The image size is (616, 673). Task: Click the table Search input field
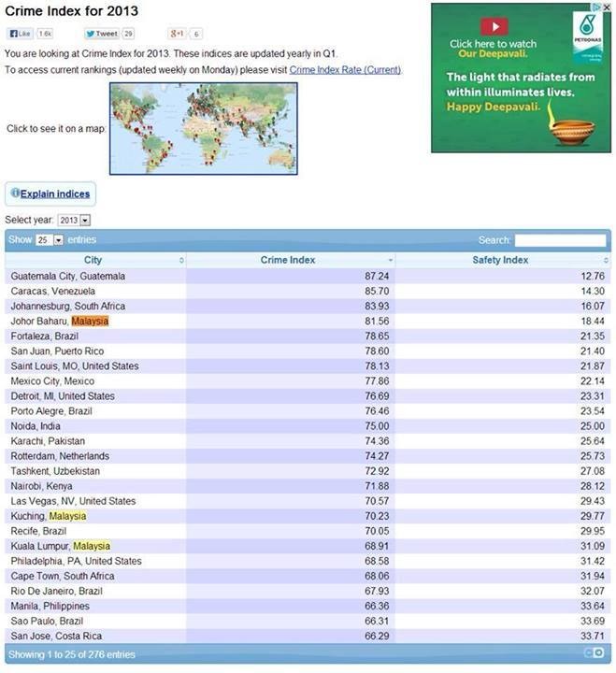pos(560,240)
